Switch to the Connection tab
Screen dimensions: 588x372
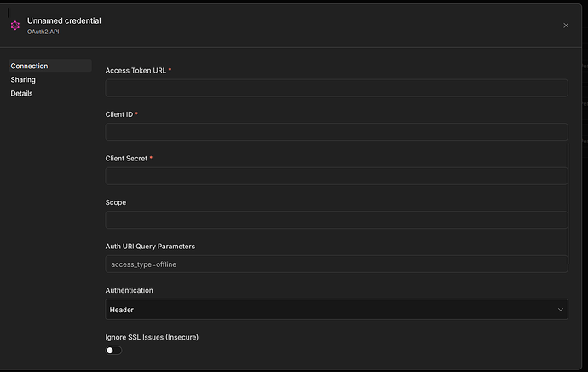29,66
